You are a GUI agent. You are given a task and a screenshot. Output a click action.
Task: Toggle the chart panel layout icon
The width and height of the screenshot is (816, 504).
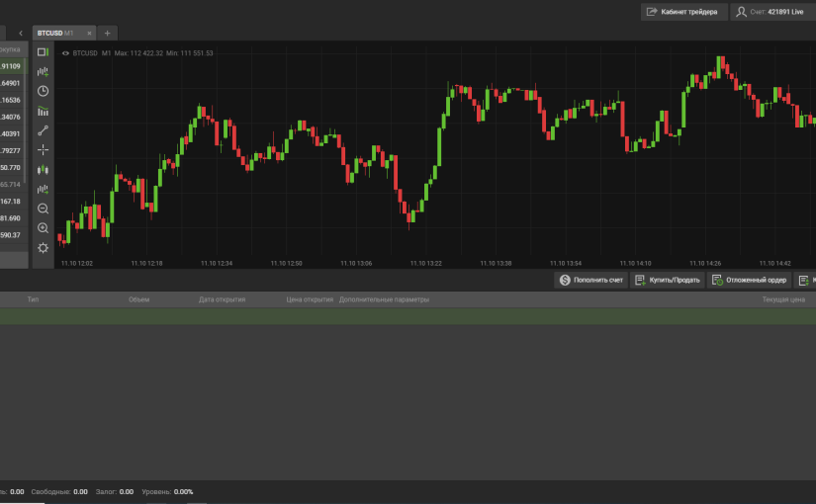point(43,51)
